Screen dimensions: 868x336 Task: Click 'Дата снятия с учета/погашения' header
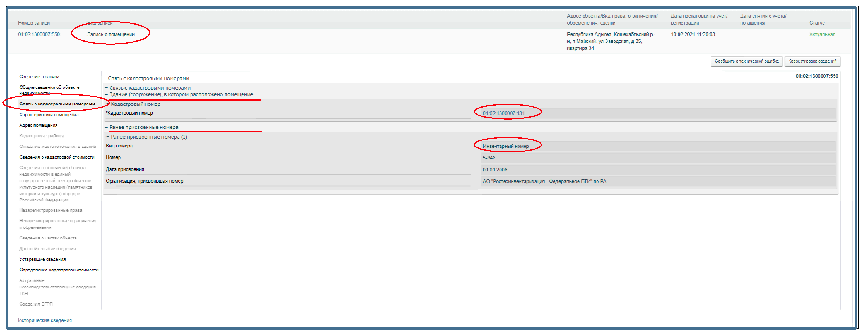tap(763, 20)
